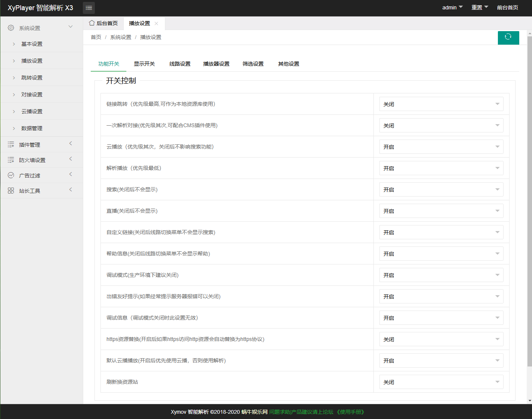
Task: Open the admin user menu
Action: [452, 8]
